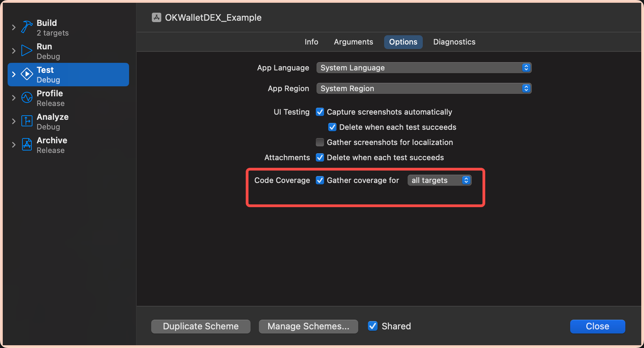Click the Manage Schemes... button
The width and height of the screenshot is (644, 348).
[309, 326]
